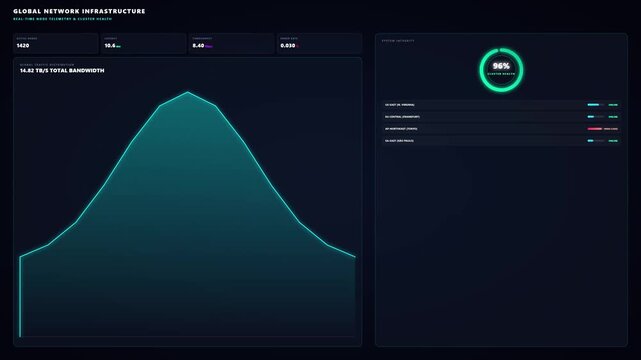Viewport: 641px width, 360px height.
Task: Click the 14.82 TB/s Total Bandwidth heading
Action: tap(62, 70)
